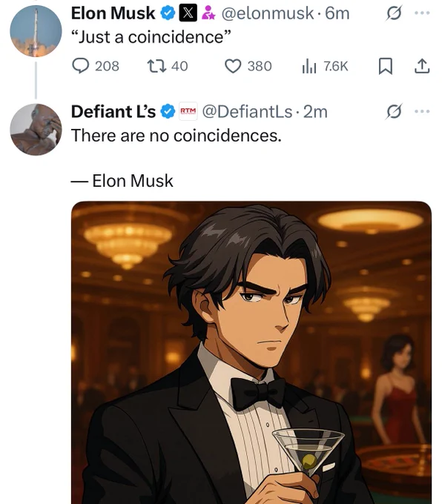Tap the RTM affiliate badge
This screenshot has height=504, width=442.
(x=188, y=111)
